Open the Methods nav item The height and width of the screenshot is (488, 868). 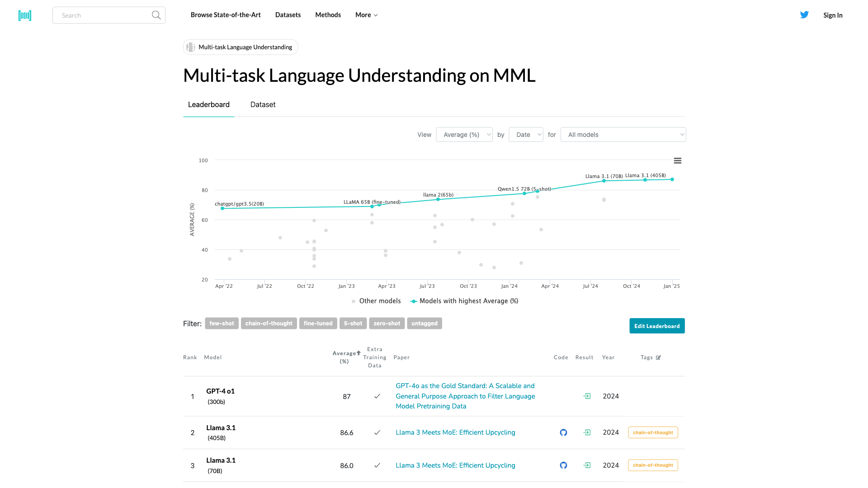[x=328, y=15]
